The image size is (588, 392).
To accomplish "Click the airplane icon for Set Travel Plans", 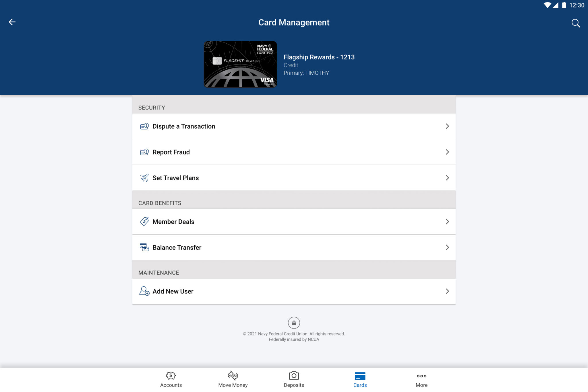I will coord(144,177).
